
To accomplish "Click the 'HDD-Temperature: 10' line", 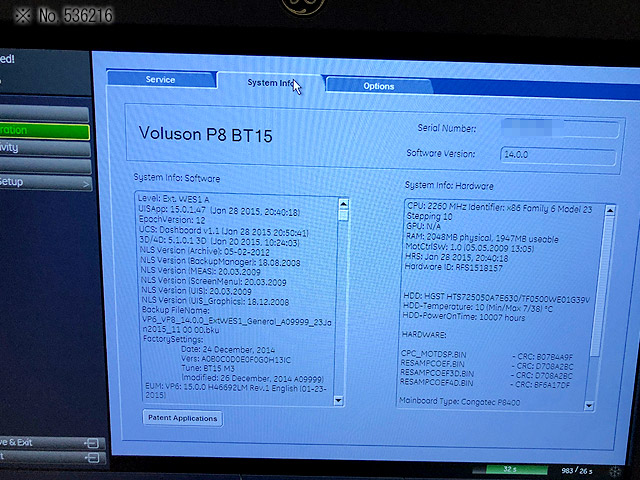I will click(478, 307).
